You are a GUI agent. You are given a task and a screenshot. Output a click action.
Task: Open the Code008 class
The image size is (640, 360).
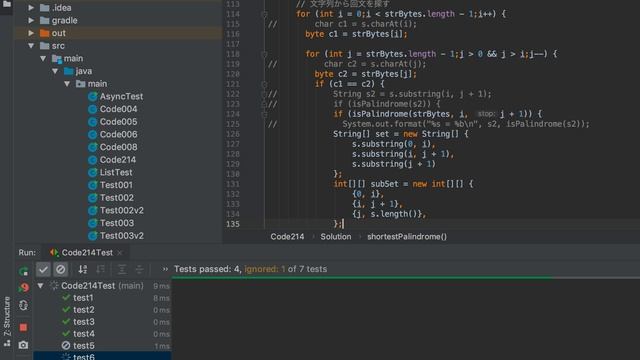point(118,147)
